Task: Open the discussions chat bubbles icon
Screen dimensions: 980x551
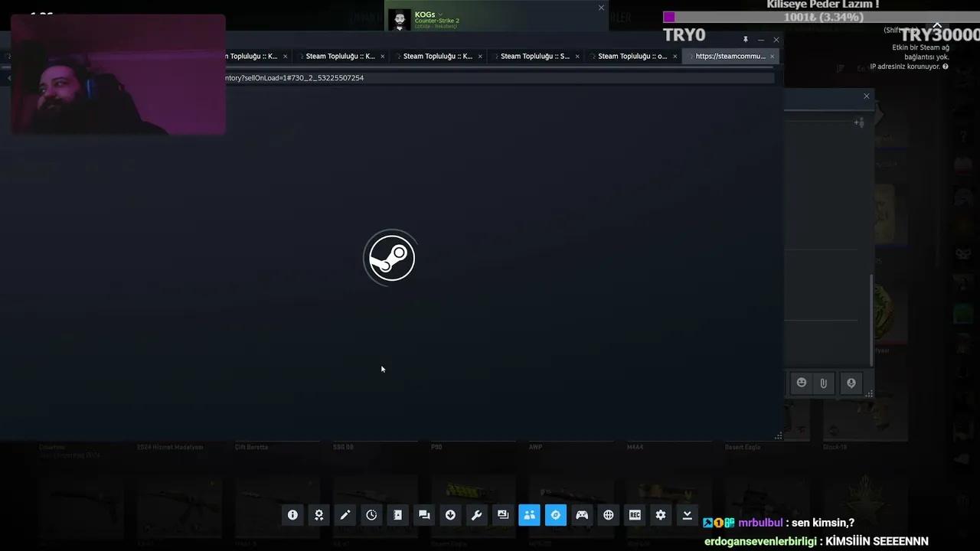Action: click(424, 515)
